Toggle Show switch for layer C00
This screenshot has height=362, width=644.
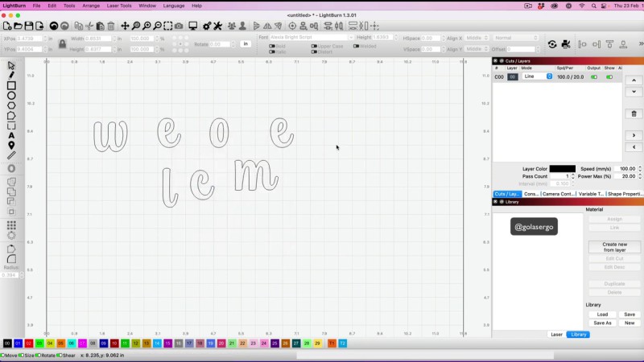click(x=609, y=76)
